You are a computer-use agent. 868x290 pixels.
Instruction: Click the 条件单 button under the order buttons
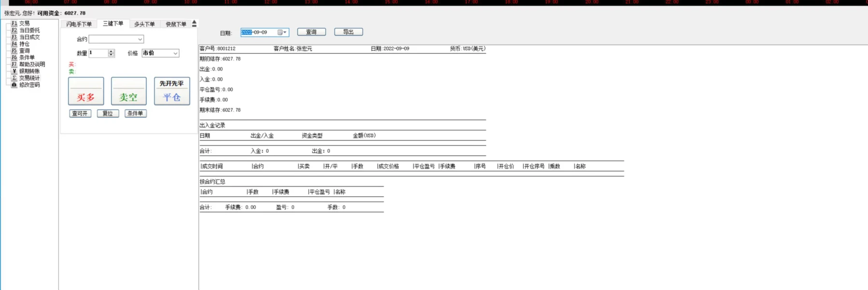pos(135,113)
